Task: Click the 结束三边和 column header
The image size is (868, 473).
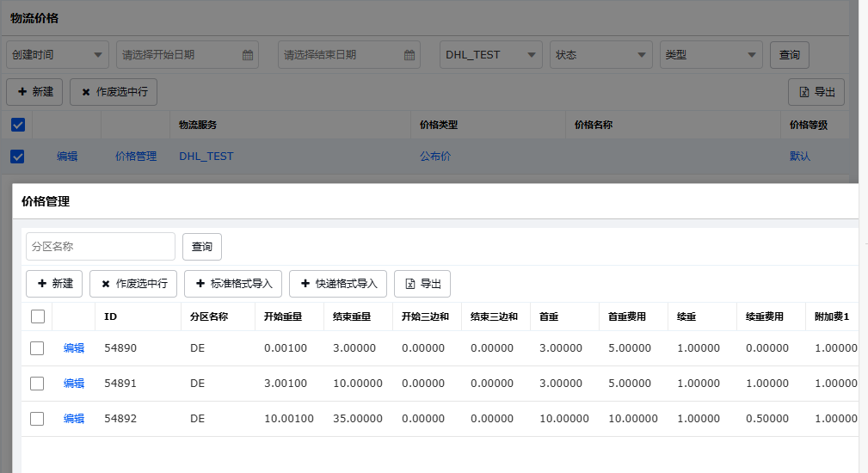Action: 494,316
